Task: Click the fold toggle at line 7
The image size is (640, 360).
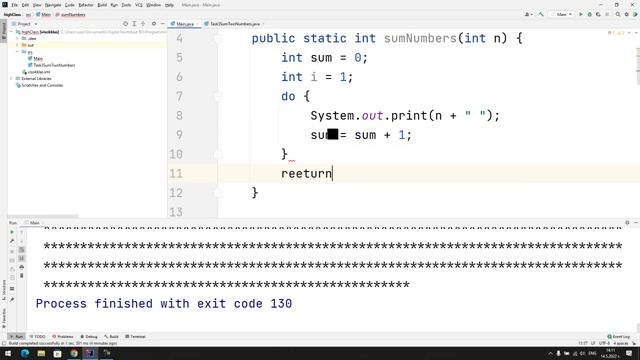Action: [x=218, y=97]
